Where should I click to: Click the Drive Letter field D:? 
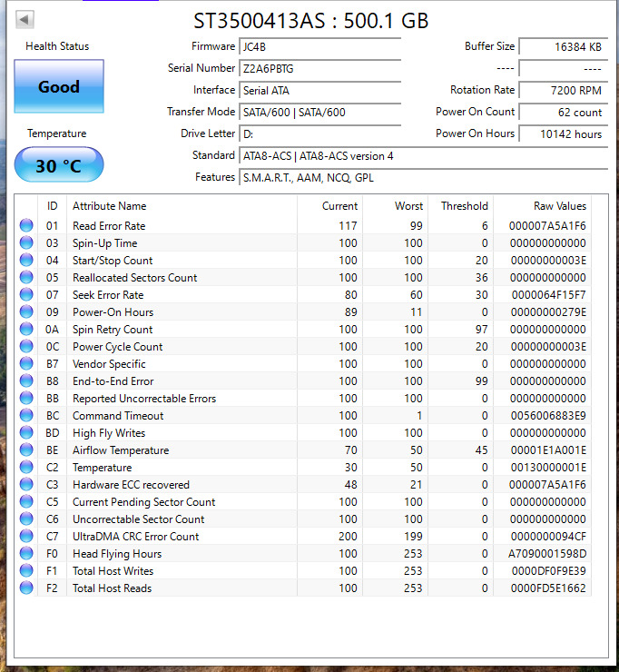[320, 134]
